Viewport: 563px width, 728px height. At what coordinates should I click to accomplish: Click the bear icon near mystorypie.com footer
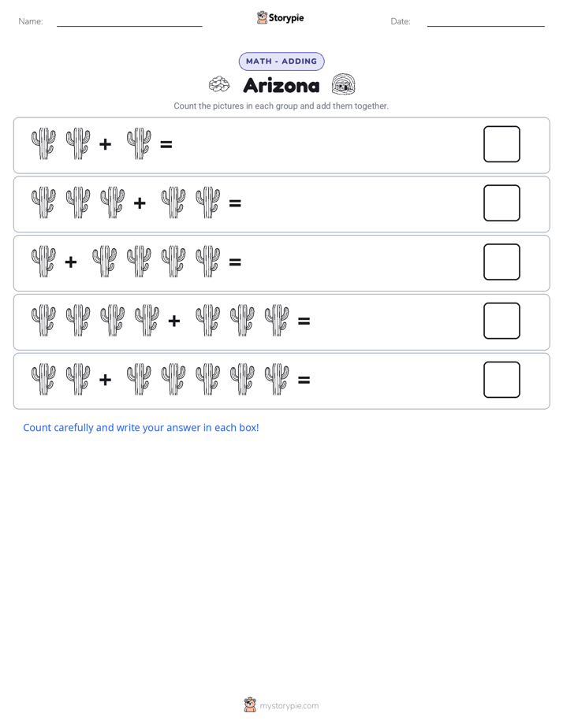250,705
